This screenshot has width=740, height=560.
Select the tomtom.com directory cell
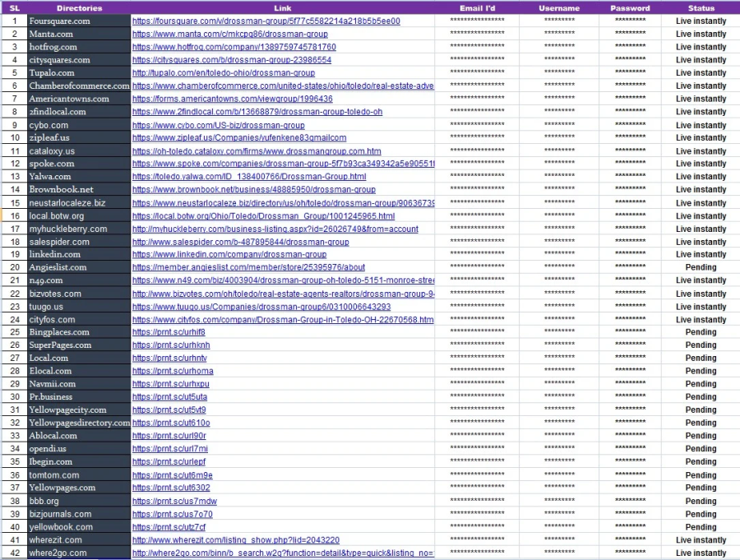click(79, 475)
